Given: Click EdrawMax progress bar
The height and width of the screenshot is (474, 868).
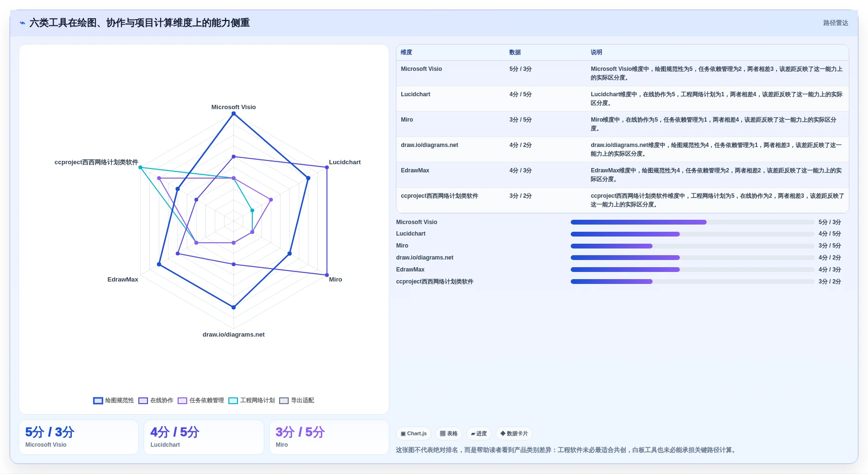Looking at the screenshot, I should (x=692, y=270).
